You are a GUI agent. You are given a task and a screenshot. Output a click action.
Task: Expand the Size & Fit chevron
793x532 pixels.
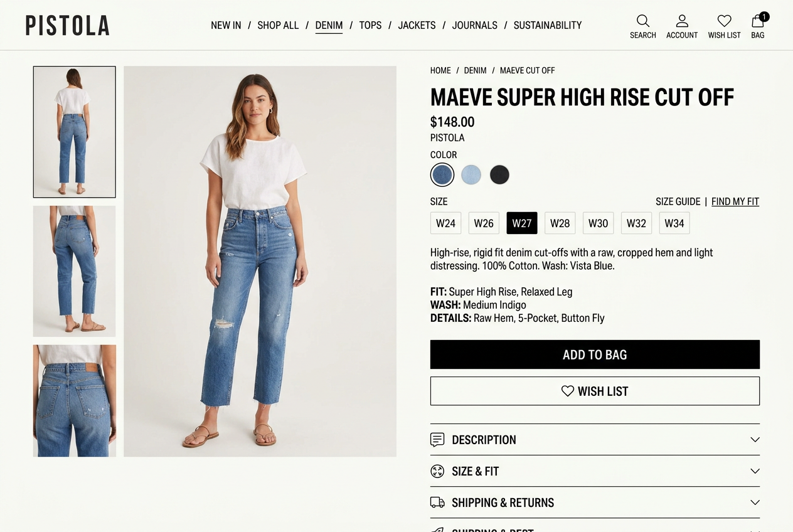pyautogui.click(x=755, y=471)
